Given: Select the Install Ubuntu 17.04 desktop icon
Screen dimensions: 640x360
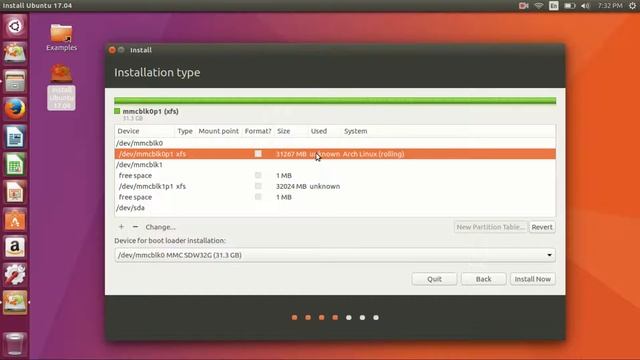Looking at the screenshot, I should pos(61,87).
